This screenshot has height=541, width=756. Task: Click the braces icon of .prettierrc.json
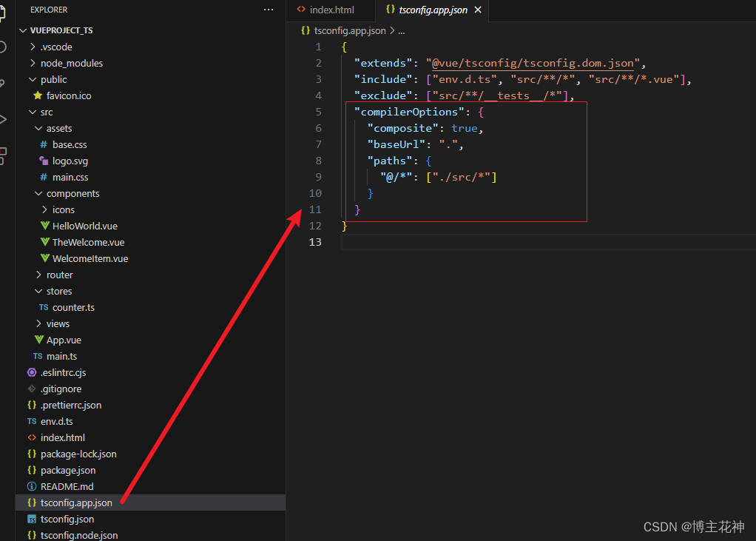click(x=32, y=405)
